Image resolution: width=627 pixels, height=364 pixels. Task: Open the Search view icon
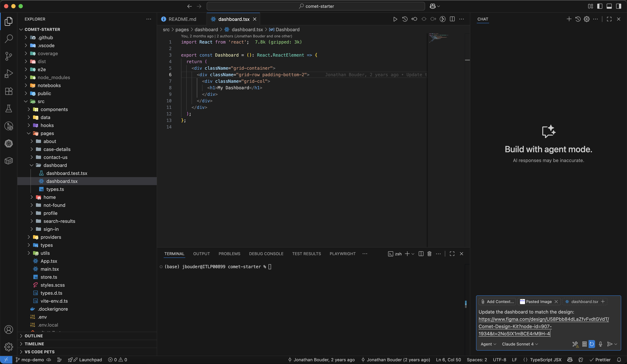click(9, 39)
